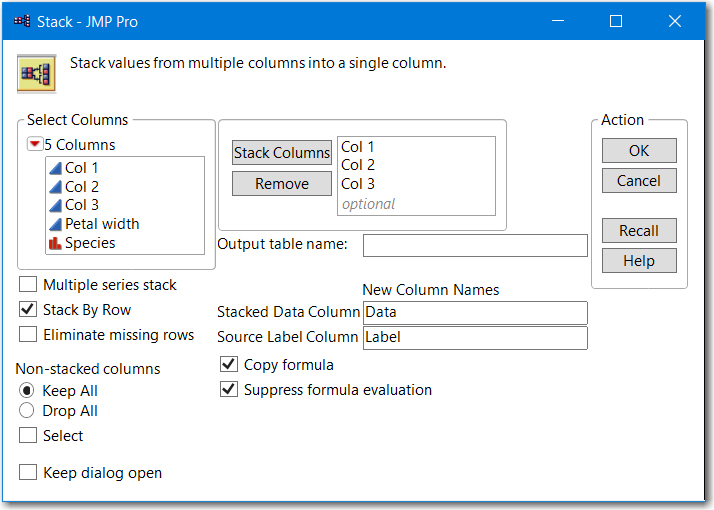The image size is (714, 510).
Task: Toggle Eliminate missing rows checkbox
Action: [x=28, y=335]
